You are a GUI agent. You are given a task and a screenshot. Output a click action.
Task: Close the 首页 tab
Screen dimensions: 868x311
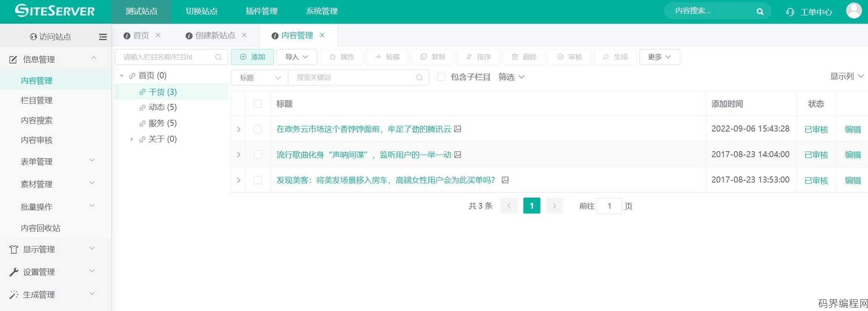coord(158,35)
